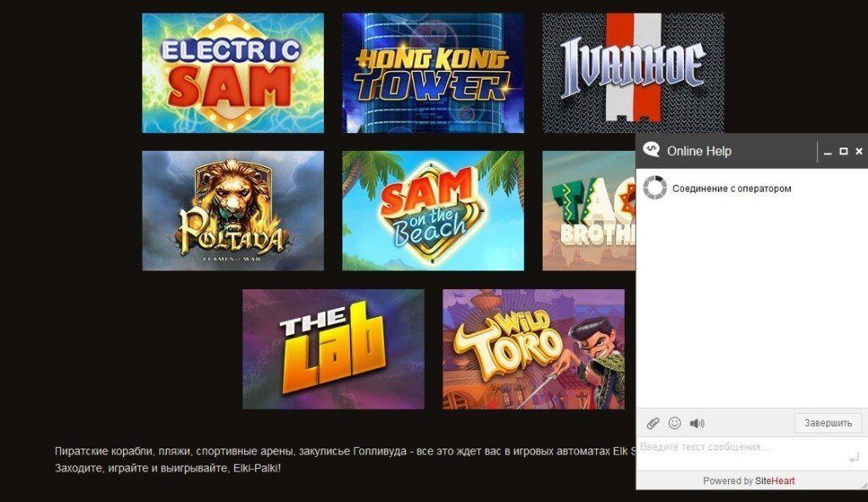Open the Hong Kong Tower slot game
The width and height of the screenshot is (868, 502).
(433, 73)
